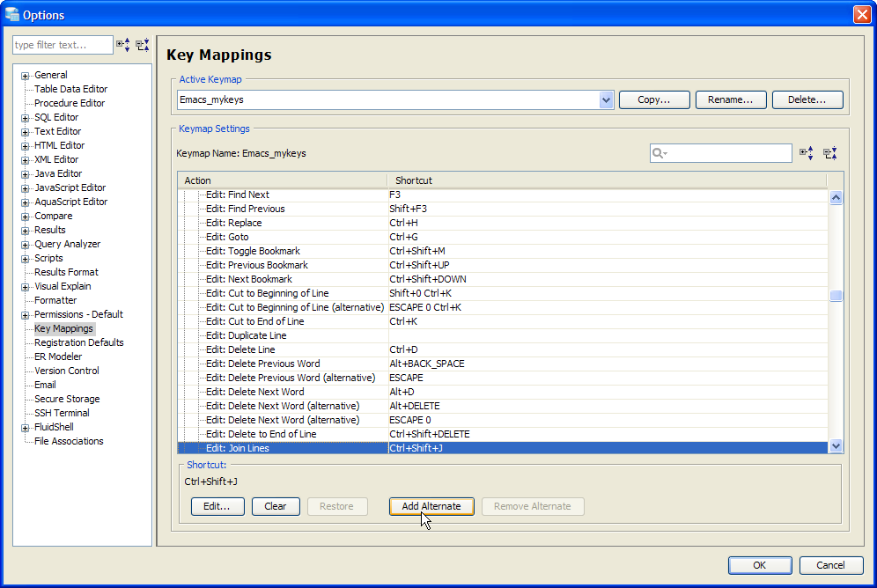Select Email in tree
The image size is (877, 588).
tap(45, 385)
